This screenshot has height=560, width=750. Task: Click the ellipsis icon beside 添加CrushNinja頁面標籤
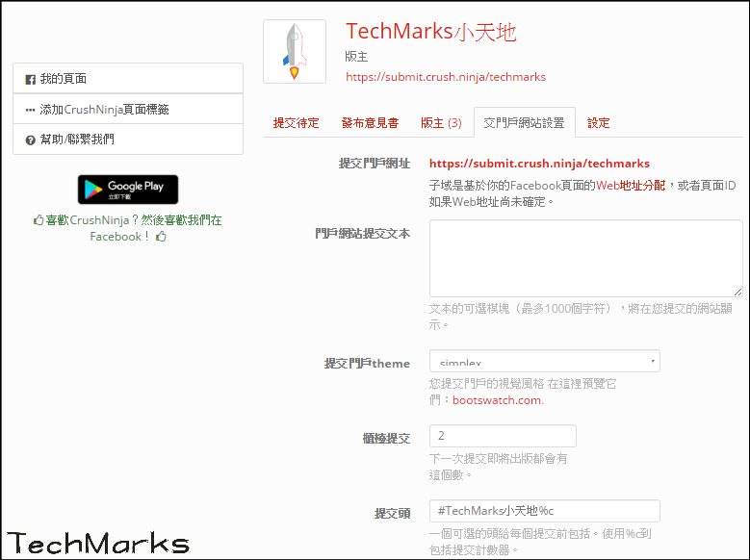(30, 110)
